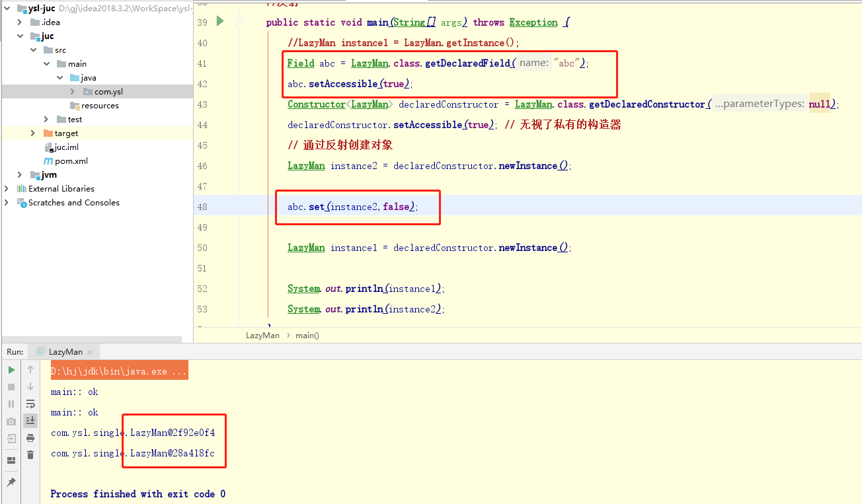Click the Print console output icon
The width and height of the screenshot is (862, 504).
[x=30, y=438]
